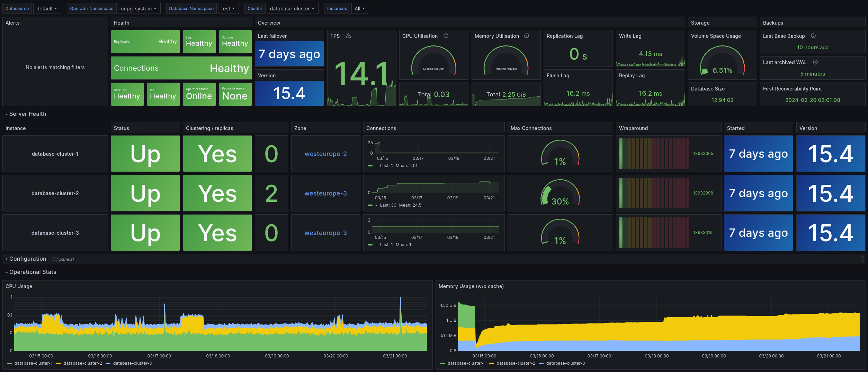This screenshot has width=868, height=372.
Task: Click the info icon on Memory Utilisation panel
Action: pyautogui.click(x=527, y=36)
